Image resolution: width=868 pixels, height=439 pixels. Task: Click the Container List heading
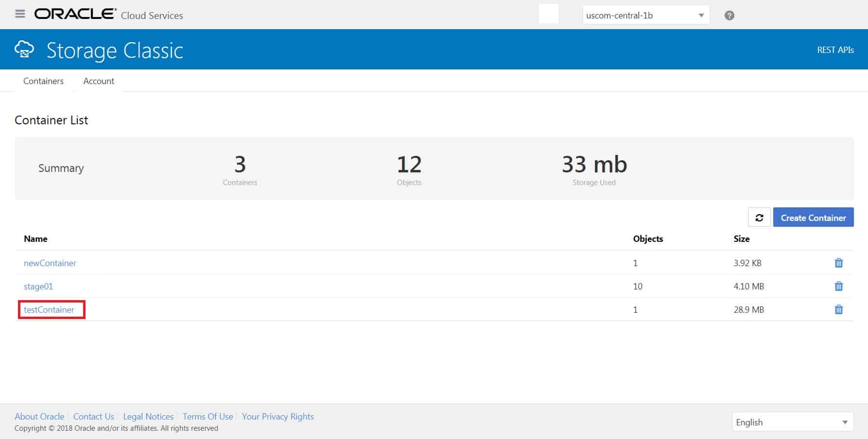(52, 120)
